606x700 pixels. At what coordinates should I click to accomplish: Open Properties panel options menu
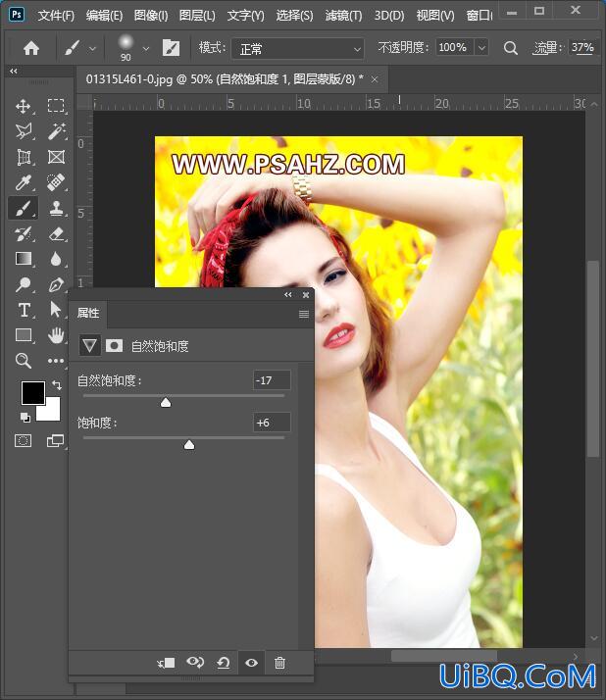click(304, 315)
